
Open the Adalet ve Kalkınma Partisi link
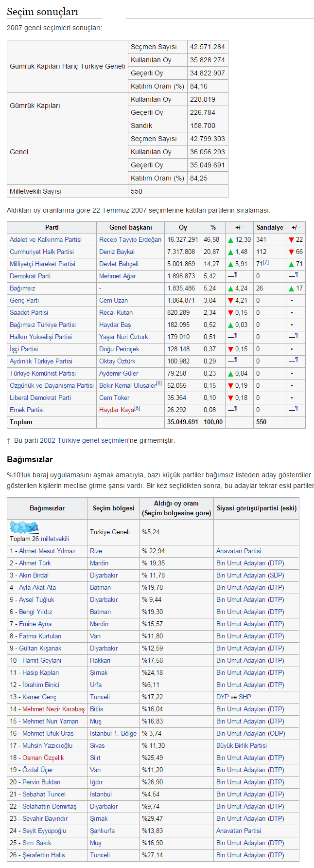click(46, 240)
